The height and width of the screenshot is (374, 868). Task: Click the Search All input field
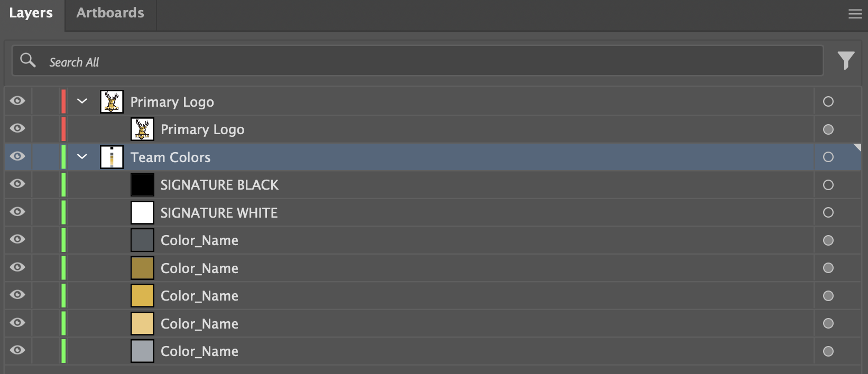coord(423,62)
